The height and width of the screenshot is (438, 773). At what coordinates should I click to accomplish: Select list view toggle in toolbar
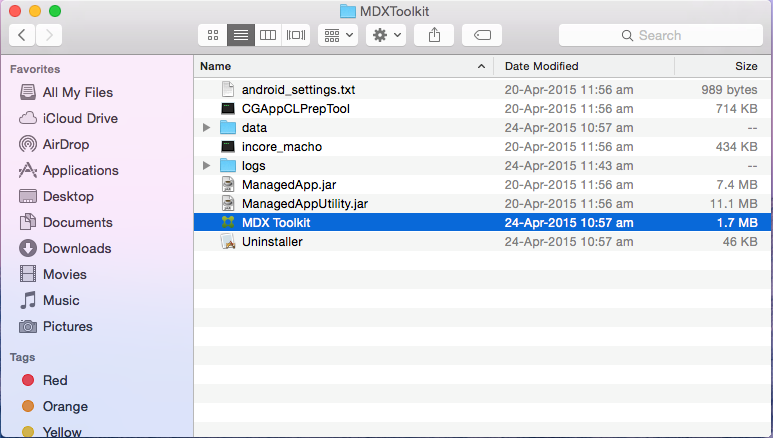240,35
